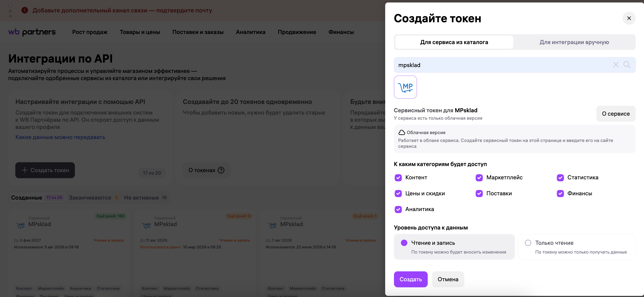
Task: Open the О сервисе info button
Action: click(615, 114)
